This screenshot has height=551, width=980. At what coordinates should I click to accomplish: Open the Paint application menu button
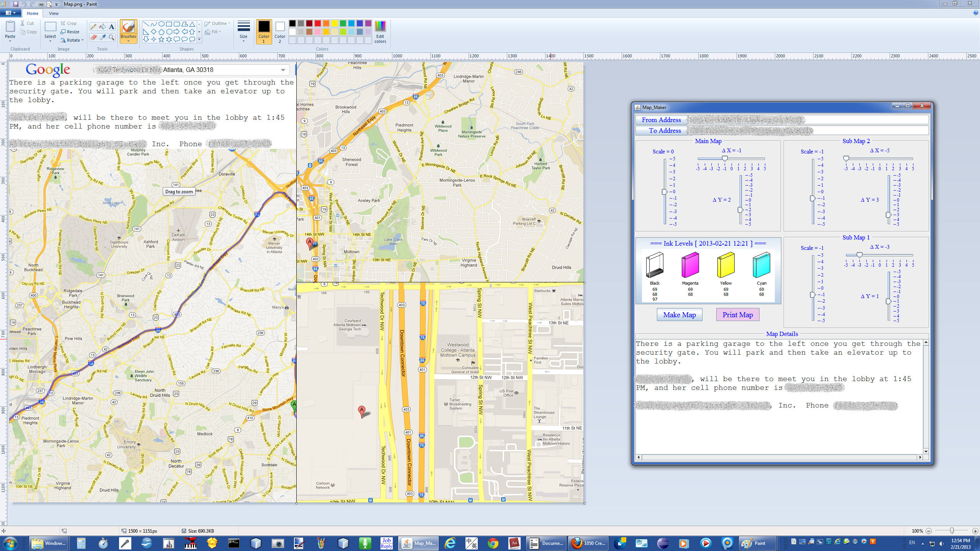tap(10, 13)
